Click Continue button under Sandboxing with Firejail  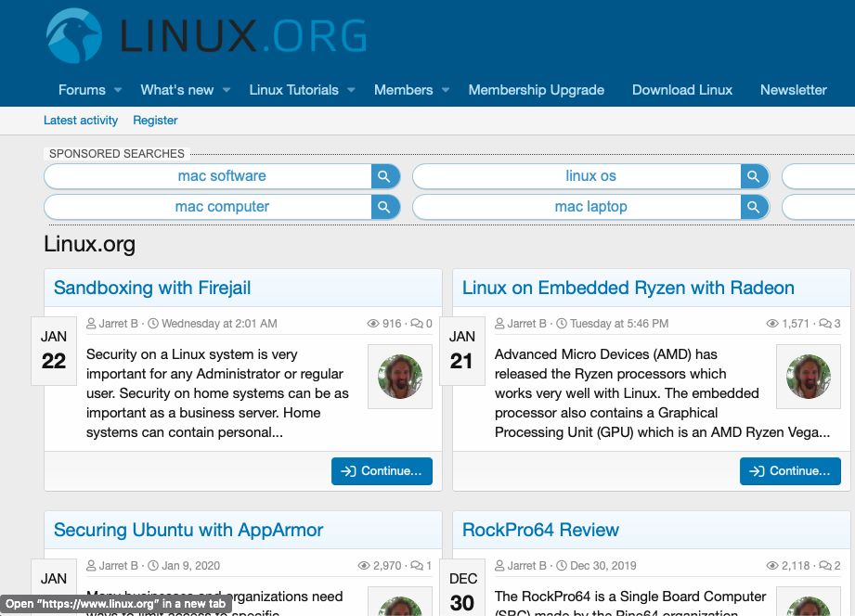click(382, 471)
